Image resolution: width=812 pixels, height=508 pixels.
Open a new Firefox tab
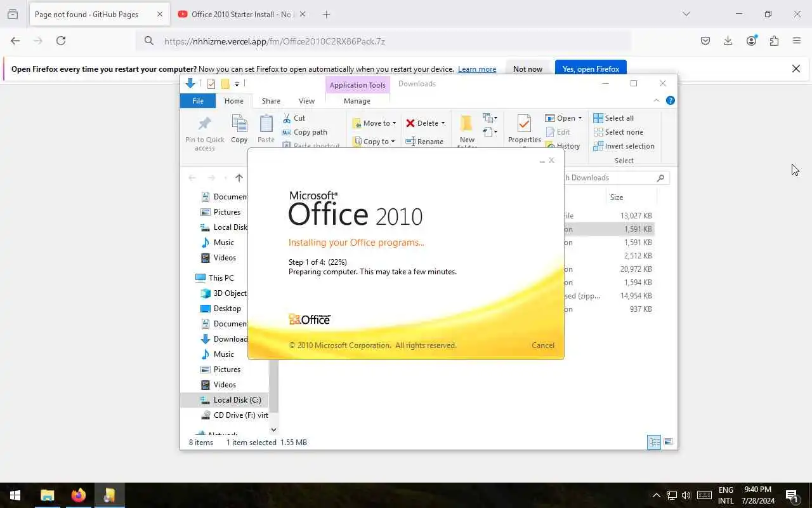(x=326, y=15)
